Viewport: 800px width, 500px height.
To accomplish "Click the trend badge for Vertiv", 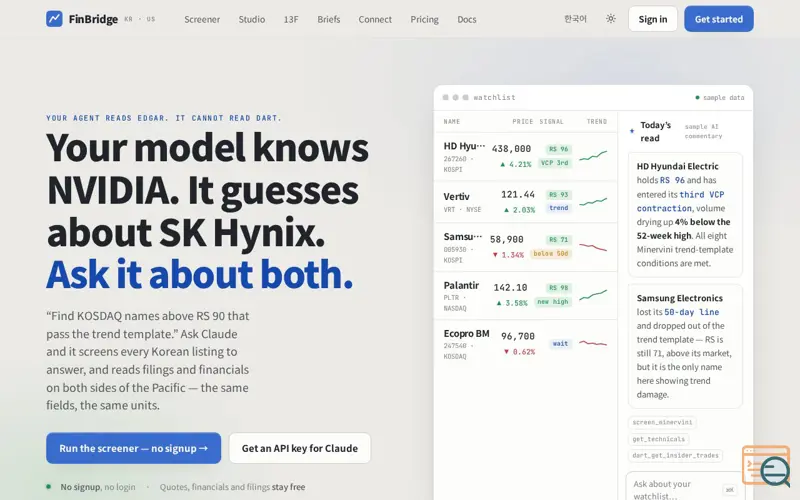I will pyautogui.click(x=559, y=208).
